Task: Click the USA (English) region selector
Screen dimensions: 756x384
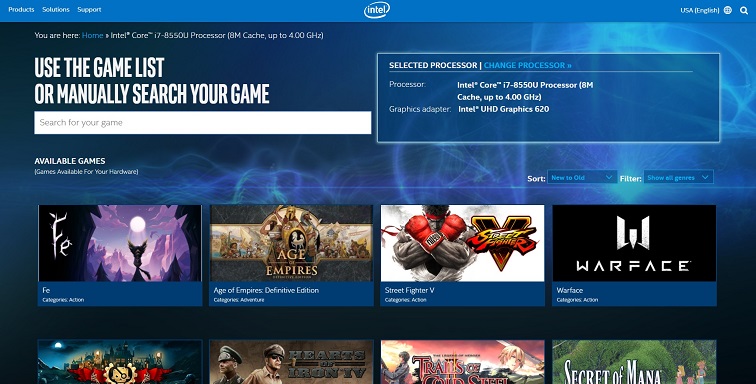Action: coord(700,10)
